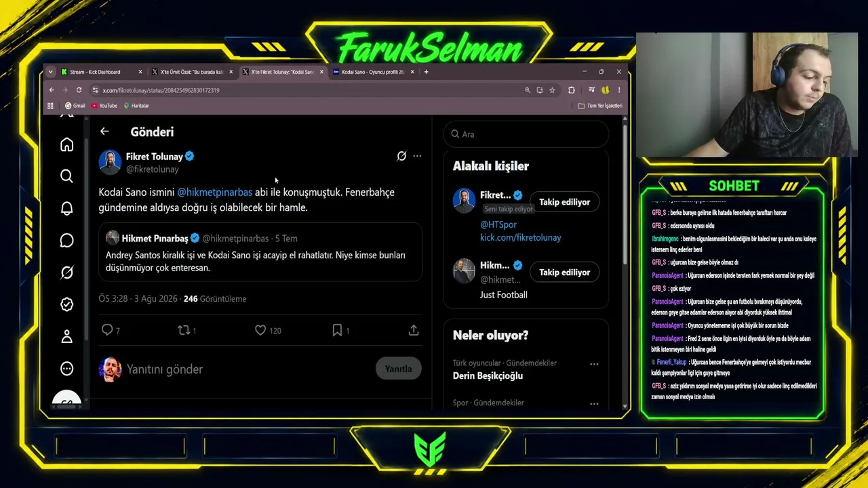868x488 pixels.
Task: Open the Derin Beşikçioğlu trending topic
Action: pyautogui.click(x=488, y=375)
